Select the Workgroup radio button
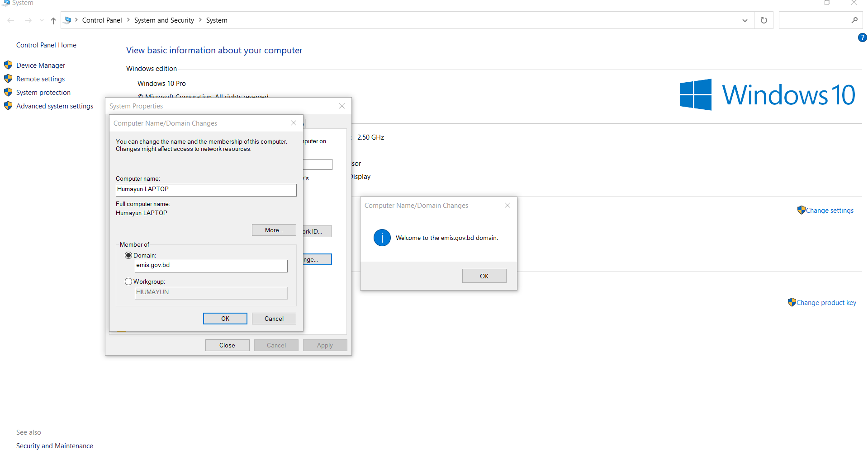 (128, 281)
